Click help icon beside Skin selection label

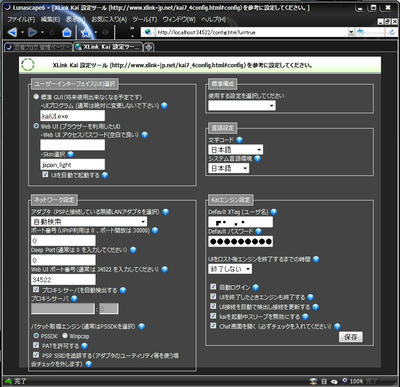[70, 154]
